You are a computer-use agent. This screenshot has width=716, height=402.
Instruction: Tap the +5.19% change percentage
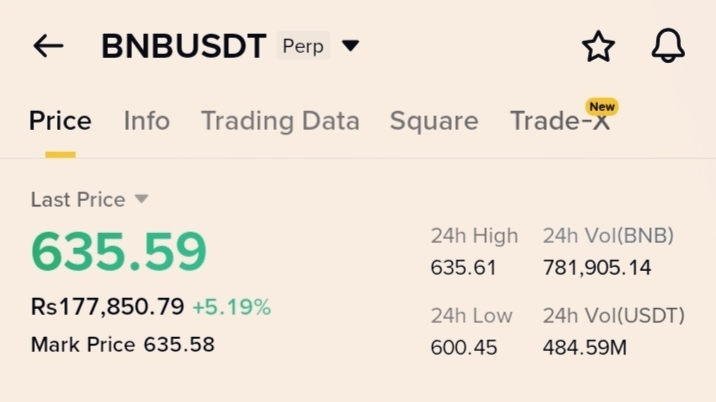232,307
